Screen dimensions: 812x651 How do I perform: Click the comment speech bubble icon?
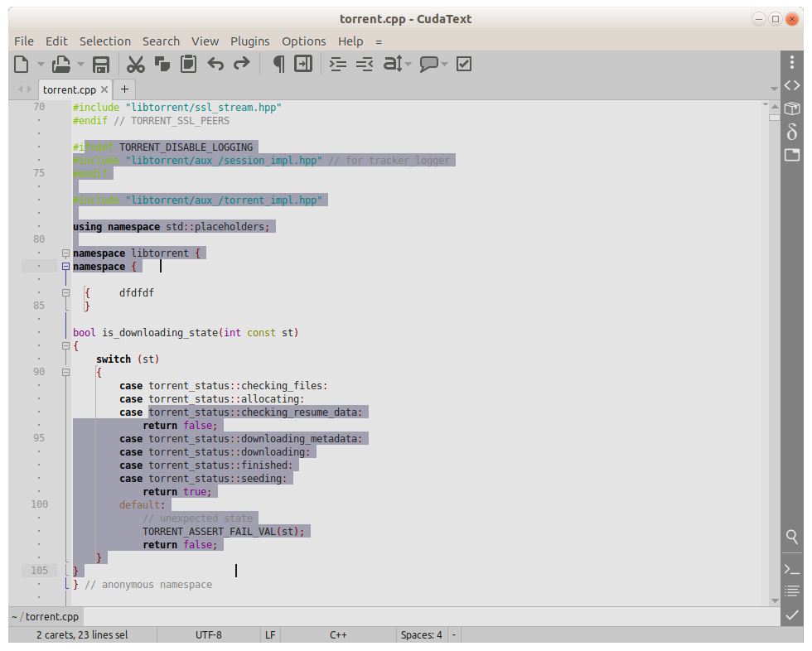(429, 64)
